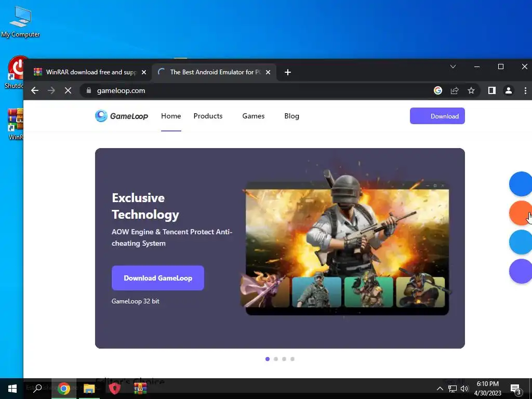The height and width of the screenshot is (399, 532).
Task: Click the blue floating circle button
Action: tap(521, 184)
